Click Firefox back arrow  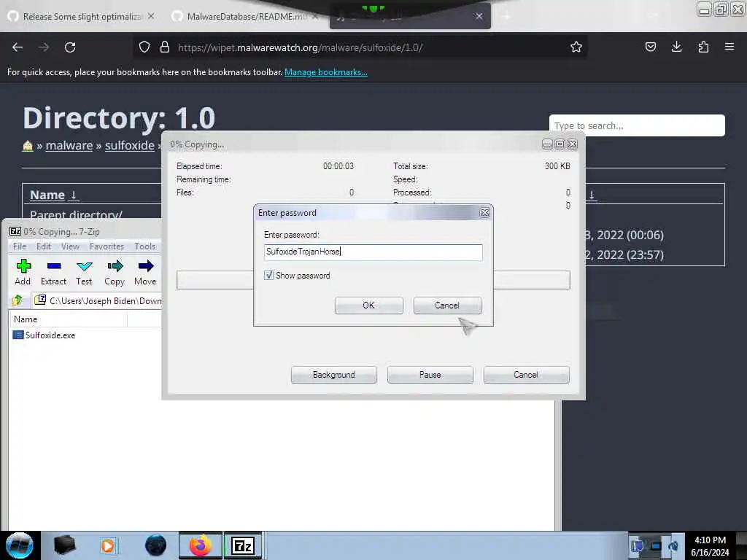pyautogui.click(x=18, y=47)
